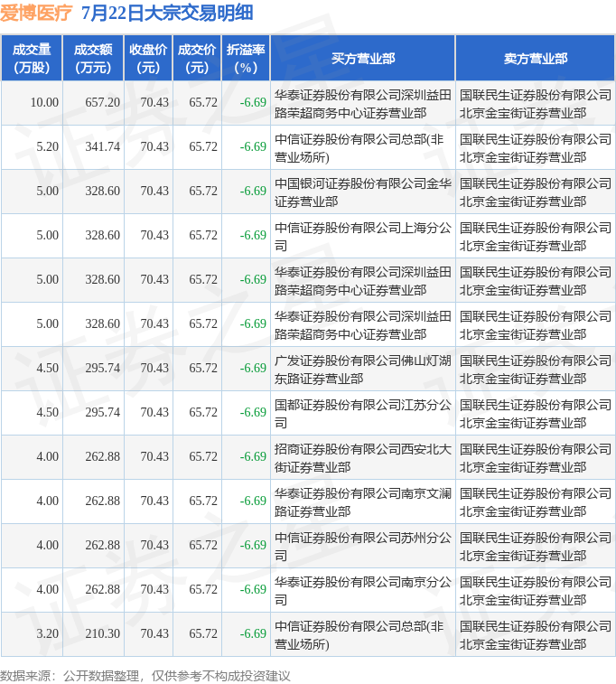Click the 卖方营业部 column header
The height and width of the screenshot is (684, 616).
535,58
